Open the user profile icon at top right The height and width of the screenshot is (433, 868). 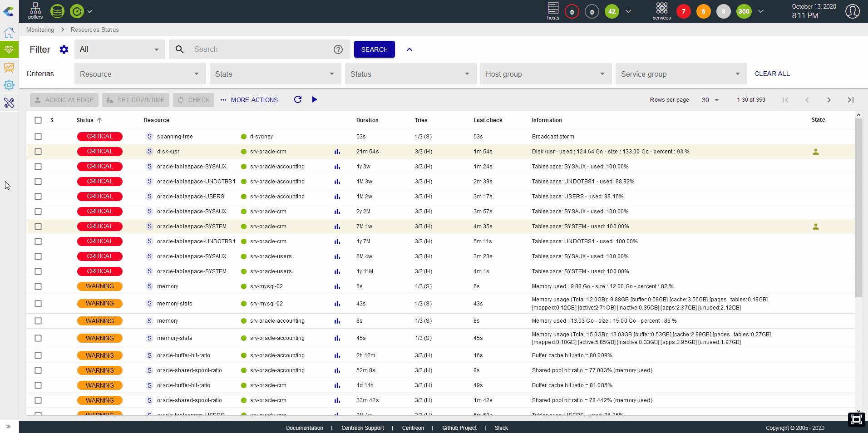pyautogui.click(x=852, y=11)
